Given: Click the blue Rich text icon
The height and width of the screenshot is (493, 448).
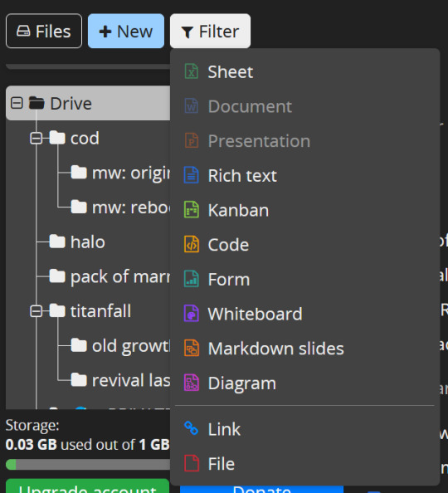Looking at the screenshot, I should pyautogui.click(x=191, y=175).
